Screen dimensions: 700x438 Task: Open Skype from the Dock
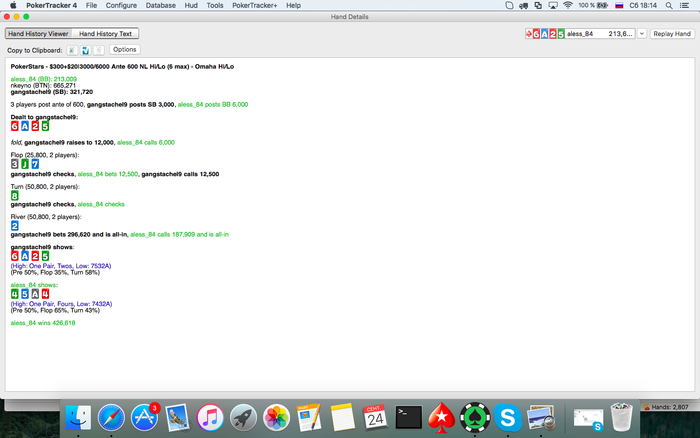point(508,418)
